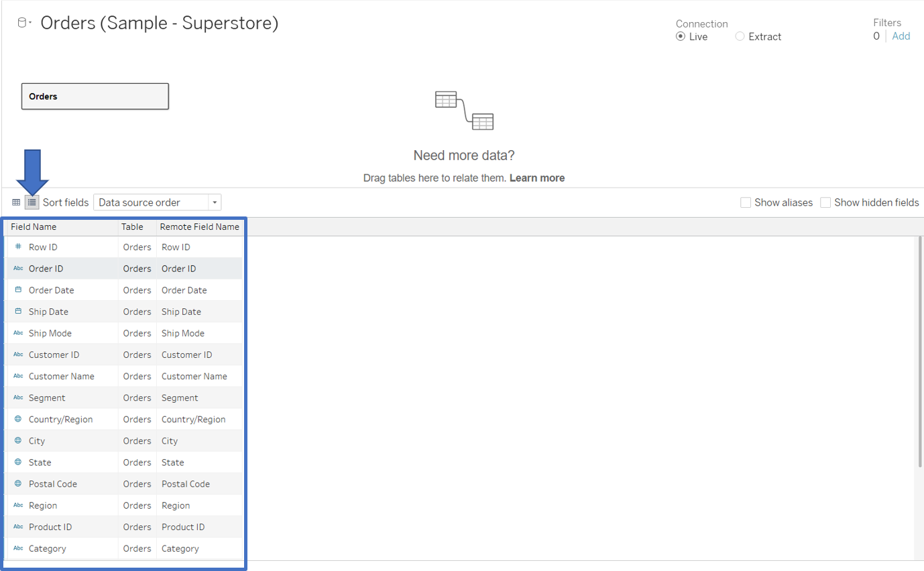This screenshot has width=924, height=571.
Task: Click remote field name Ship Mode
Action: click(183, 333)
